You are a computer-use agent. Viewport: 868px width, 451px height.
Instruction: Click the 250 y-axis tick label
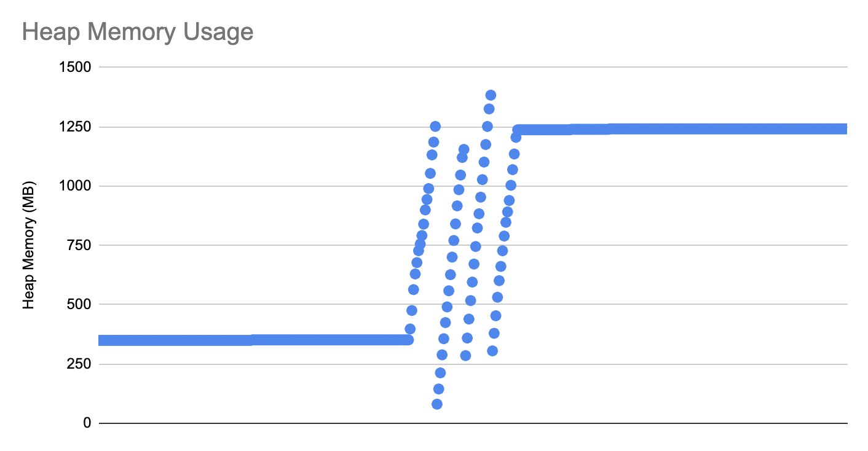78,364
